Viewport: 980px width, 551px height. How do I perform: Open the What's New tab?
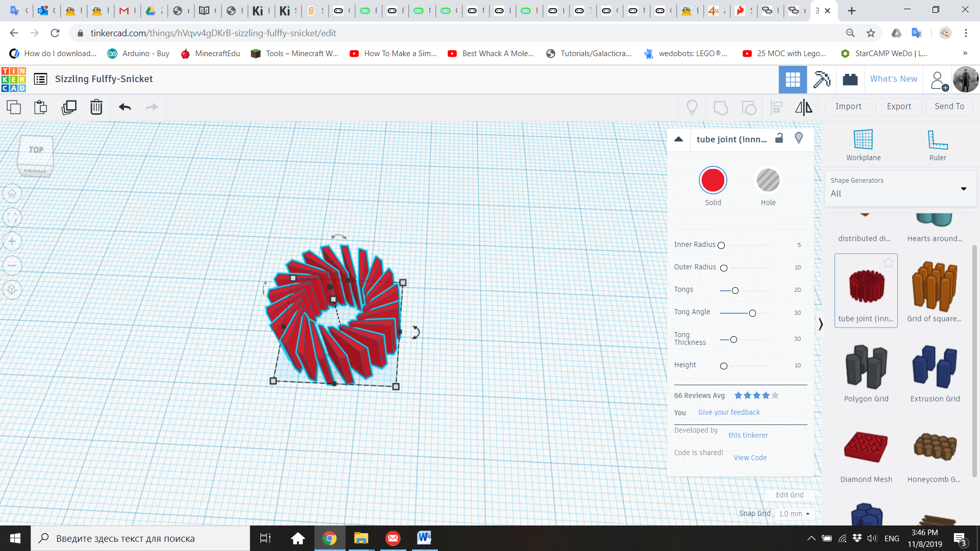pos(893,79)
